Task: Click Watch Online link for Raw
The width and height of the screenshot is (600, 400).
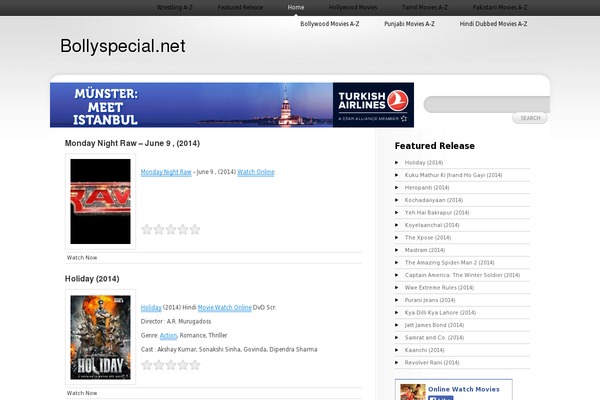Action: click(256, 172)
